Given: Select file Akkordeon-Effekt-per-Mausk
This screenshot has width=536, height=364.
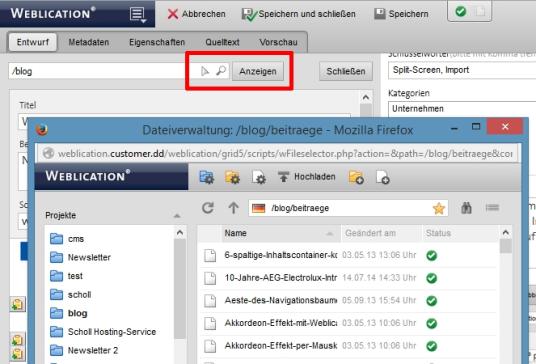Looking at the screenshot, I should [x=281, y=346].
